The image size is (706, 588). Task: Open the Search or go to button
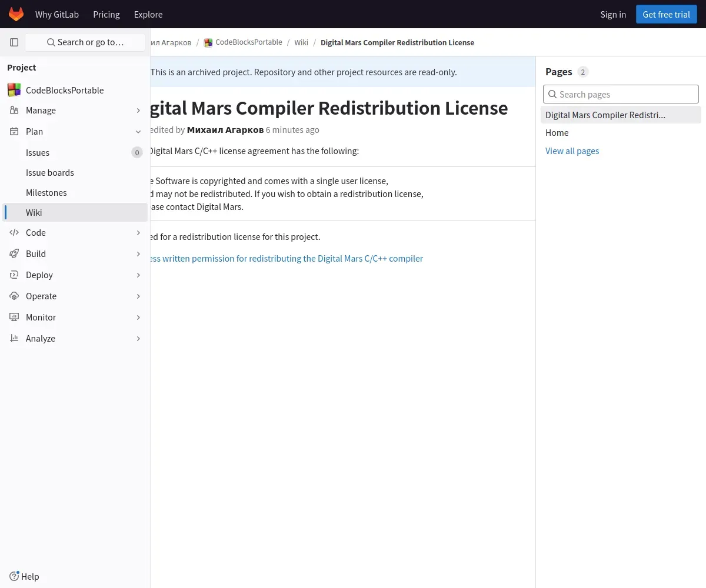pyautogui.click(x=85, y=42)
